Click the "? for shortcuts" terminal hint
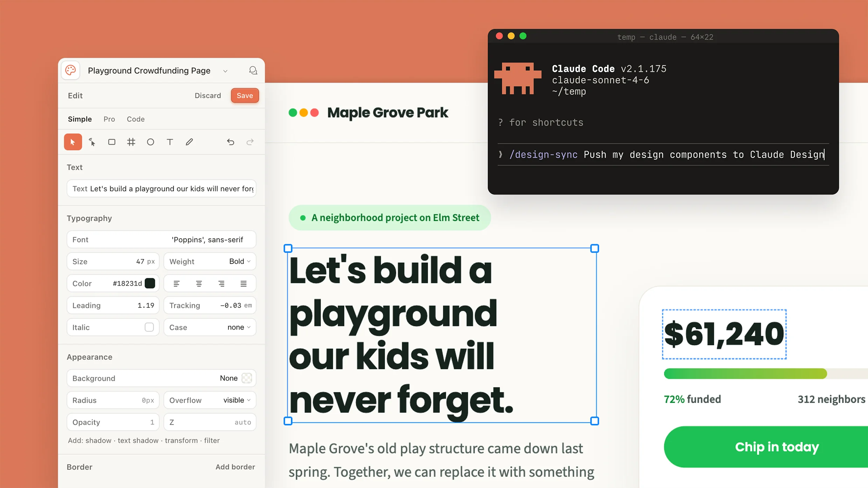This screenshot has height=488, width=868. point(541,122)
